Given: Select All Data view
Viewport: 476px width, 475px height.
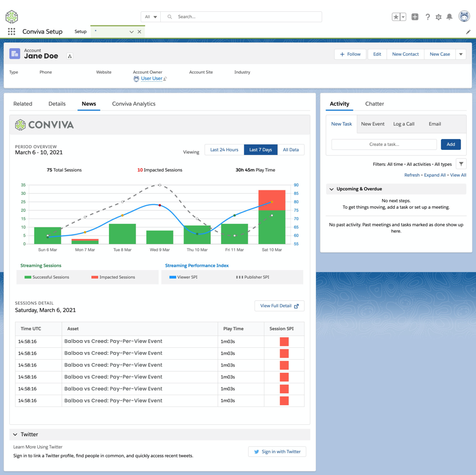Looking at the screenshot, I should tap(290, 149).
